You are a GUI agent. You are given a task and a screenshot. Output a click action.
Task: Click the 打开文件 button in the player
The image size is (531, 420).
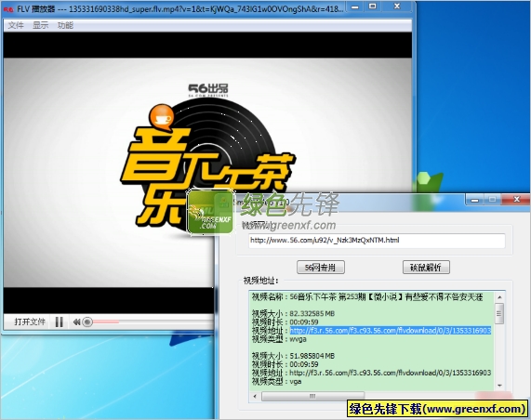tap(30, 322)
